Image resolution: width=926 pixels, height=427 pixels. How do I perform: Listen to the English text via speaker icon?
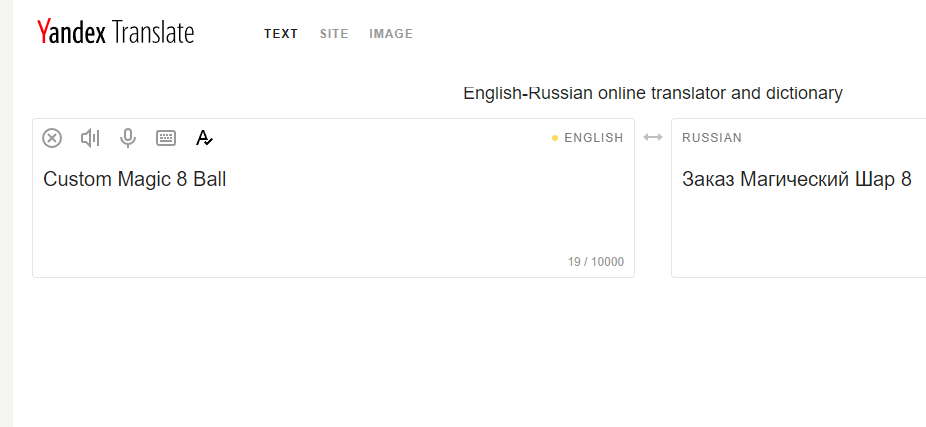point(90,138)
